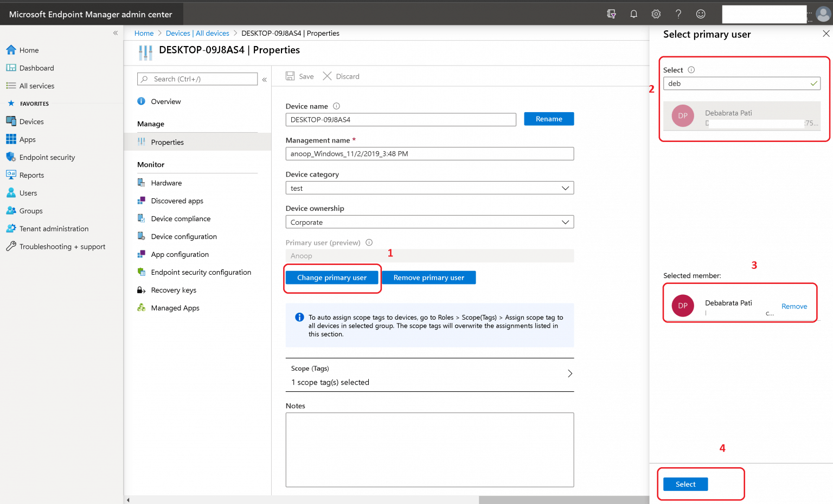Open the Device ownership dropdown
Image resolution: width=833 pixels, height=504 pixels.
(566, 222)
